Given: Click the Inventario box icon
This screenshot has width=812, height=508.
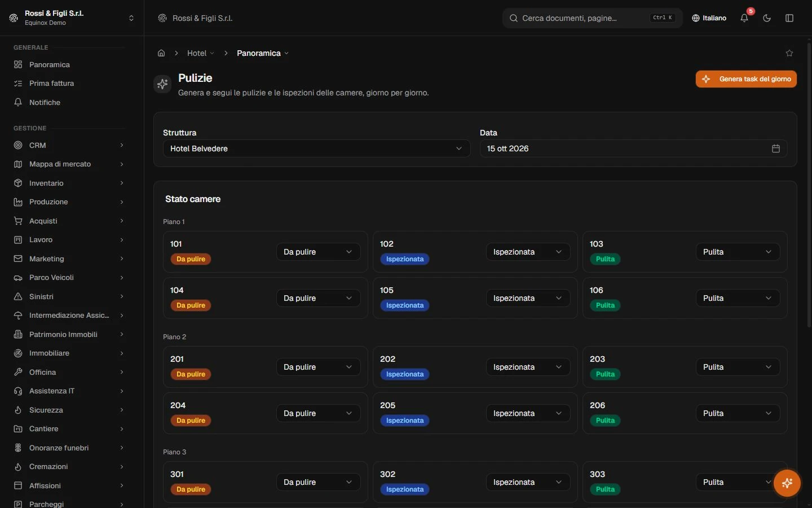Looking at the screenshot, I should pyautogui.click(x=18, y=183).
